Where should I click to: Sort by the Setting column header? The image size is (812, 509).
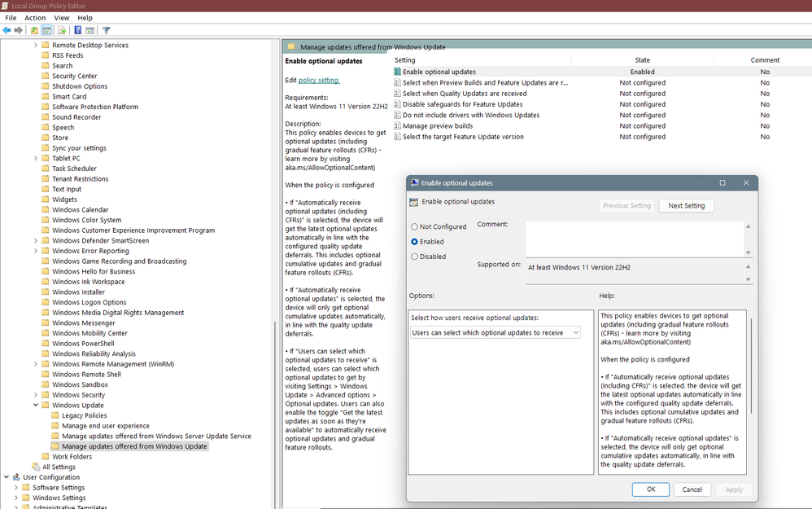click(482, 60)
